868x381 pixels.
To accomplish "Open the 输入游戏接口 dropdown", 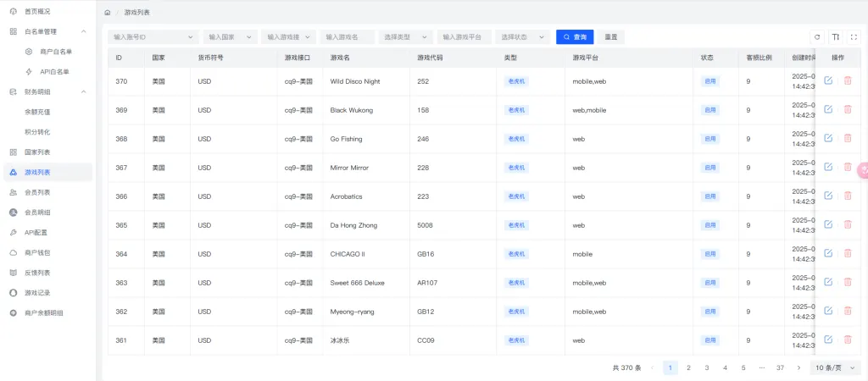I will pyautogui.click(x=288, y=37).
